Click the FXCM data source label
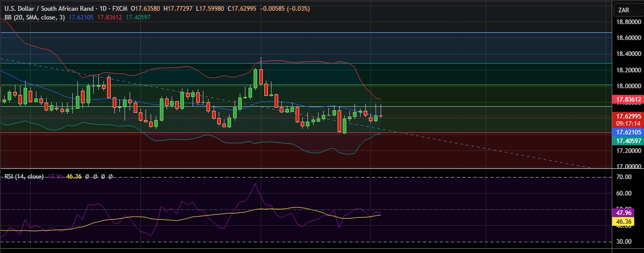The width and height of the screenshot is (644, 253). (119, 9)
